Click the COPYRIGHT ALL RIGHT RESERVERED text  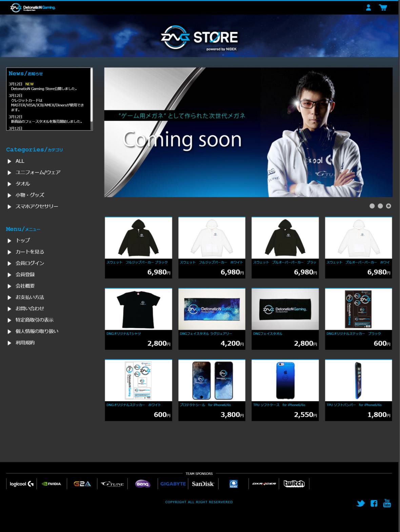199,502
